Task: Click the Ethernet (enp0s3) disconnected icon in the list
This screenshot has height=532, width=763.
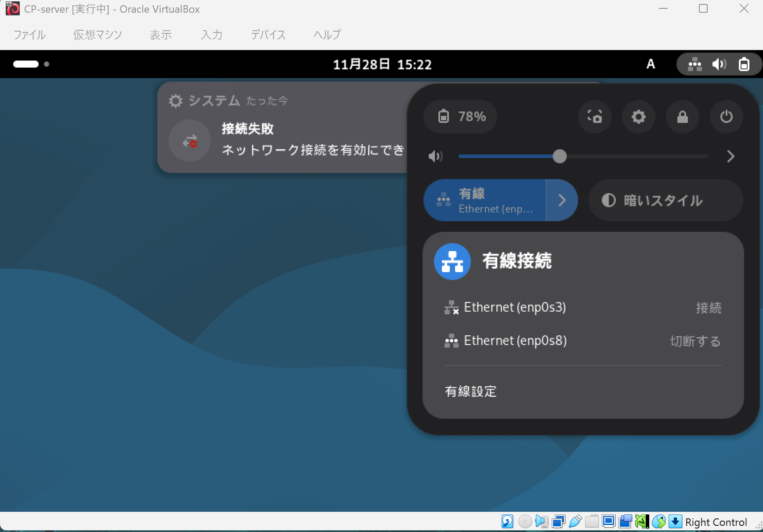Action: [452, 308]
